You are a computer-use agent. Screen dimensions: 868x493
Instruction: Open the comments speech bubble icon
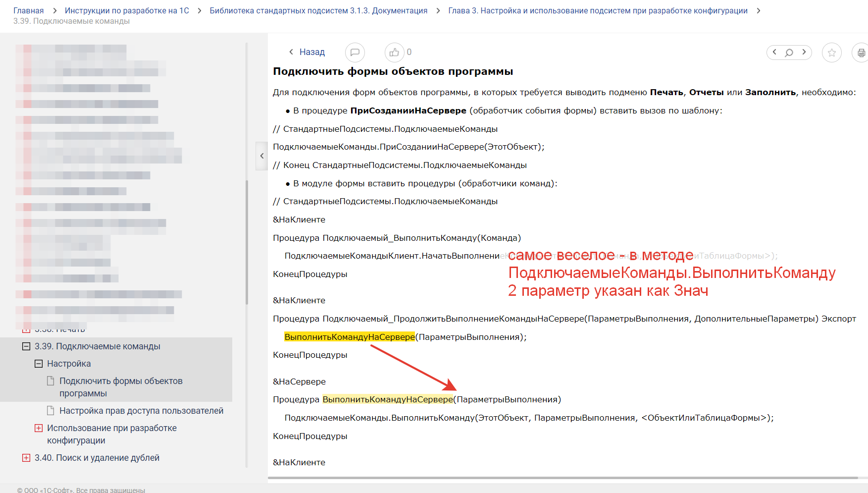point(355,52)
